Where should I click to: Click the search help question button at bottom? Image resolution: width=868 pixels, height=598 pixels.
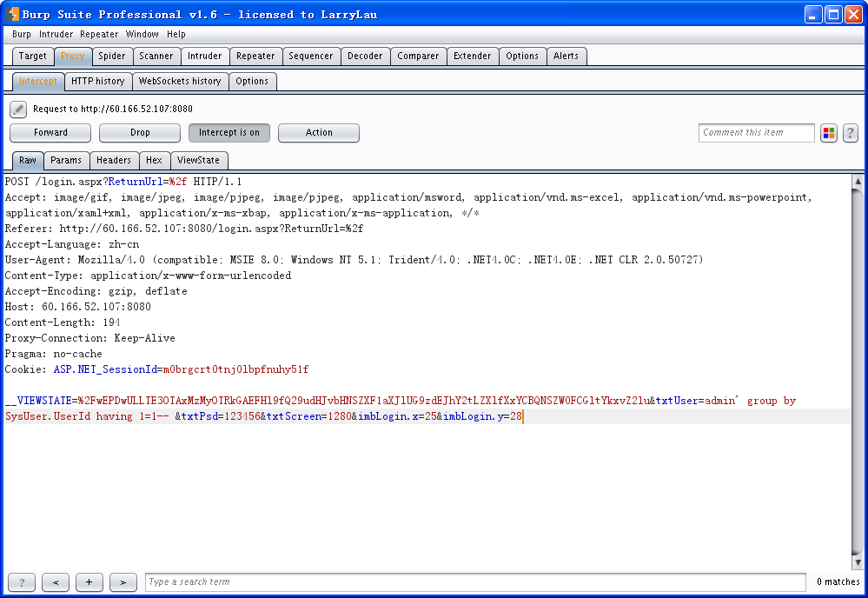coord(22,582)
